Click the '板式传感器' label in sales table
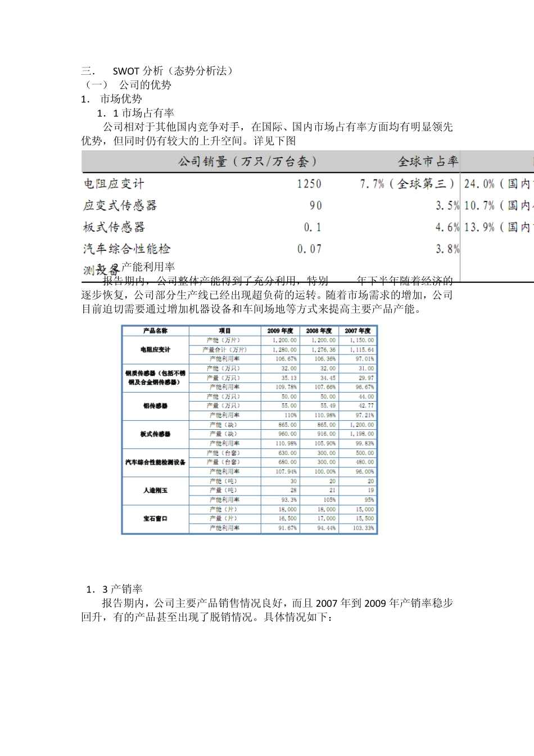Image resolution: width=534 pixels, height=756 pixels. click(114, 227)
